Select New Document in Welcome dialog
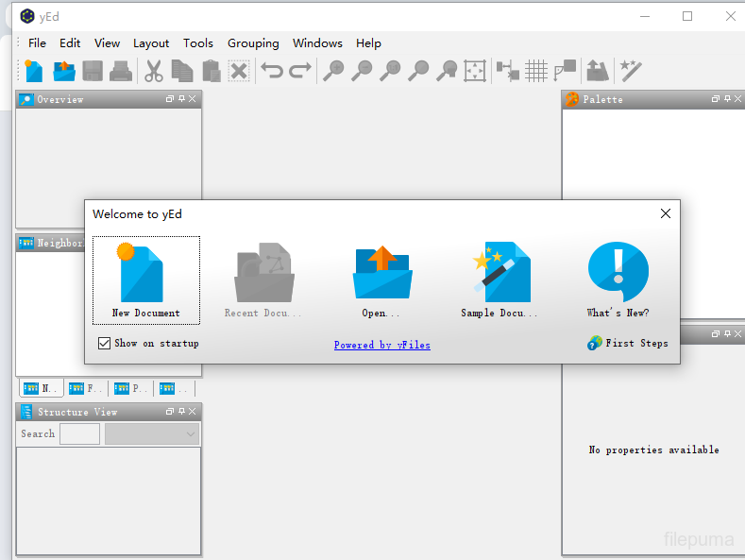 pos(146,280)
